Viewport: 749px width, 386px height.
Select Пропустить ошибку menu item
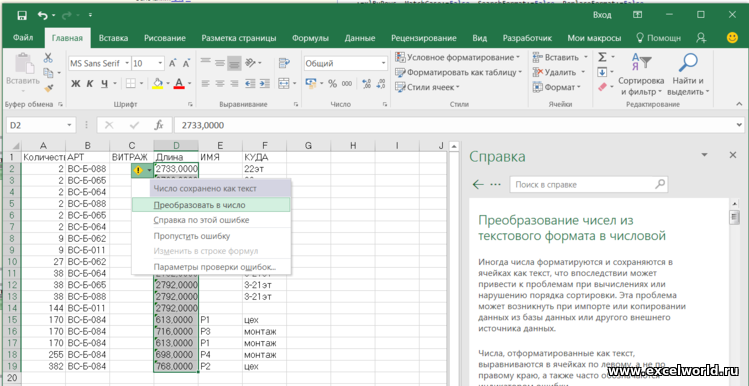pyautogui.click(x=211, y=236)
